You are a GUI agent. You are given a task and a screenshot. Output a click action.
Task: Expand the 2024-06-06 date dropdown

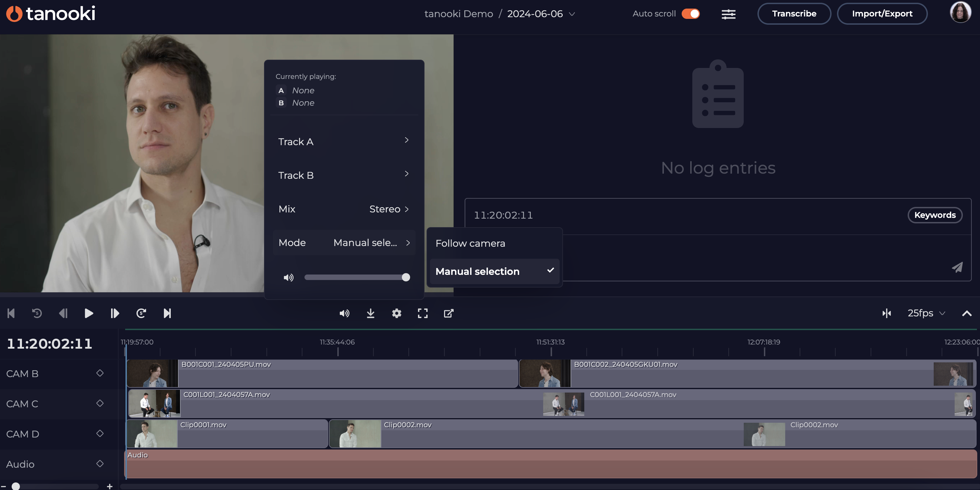pos(572,14)
